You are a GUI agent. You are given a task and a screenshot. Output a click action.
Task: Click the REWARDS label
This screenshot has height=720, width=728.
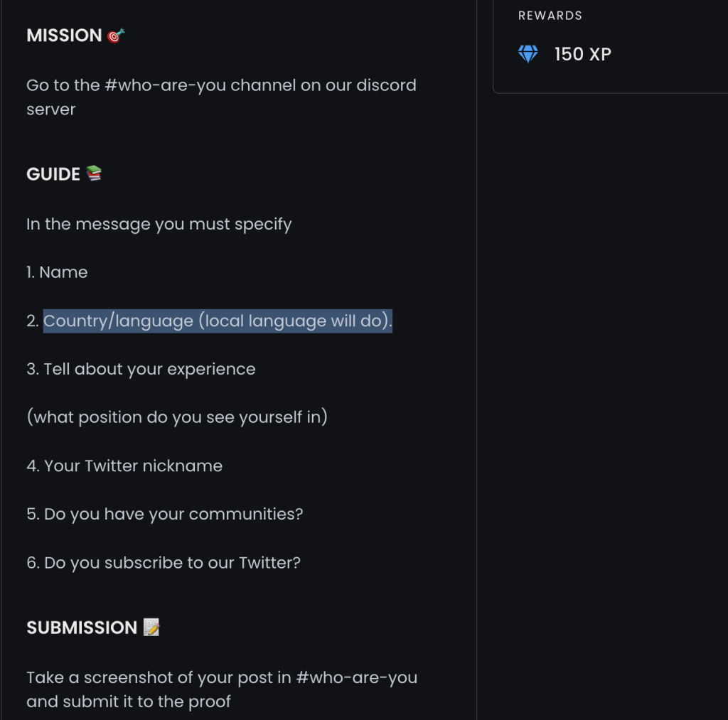pos(550,16)
